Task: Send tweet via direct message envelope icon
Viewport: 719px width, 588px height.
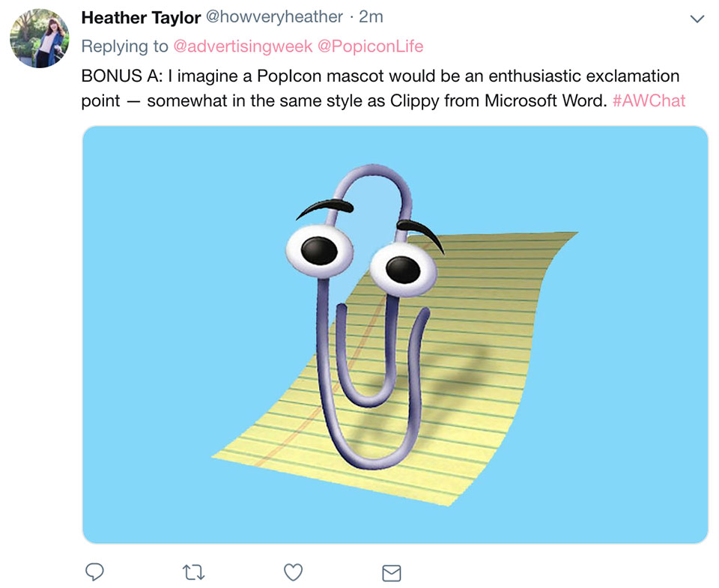Action: (392, 573)
